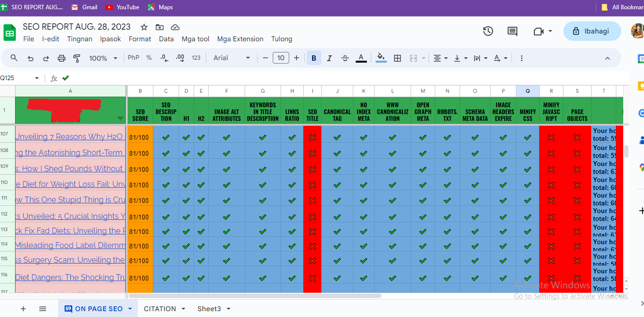Activate the paint format tool
The image size is (644, 317).
pyautogui.click(x=77, y=58)
